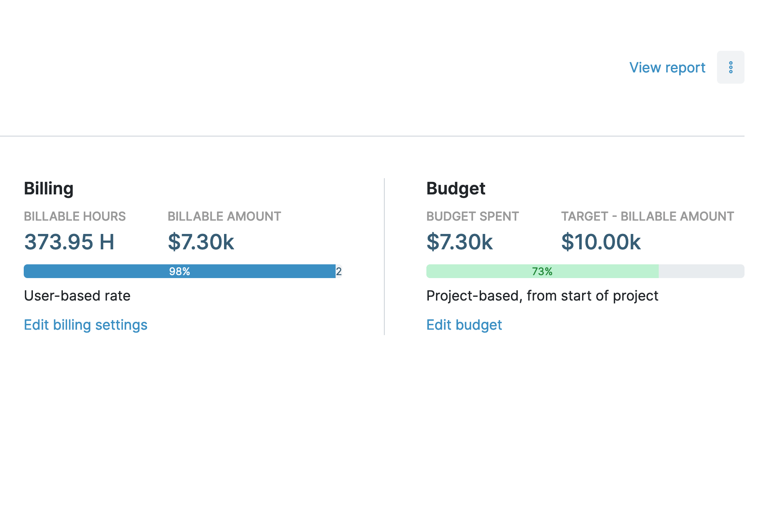Select the Budget section heading
Viewport: 757px width, 532px height.
point(456,188)
